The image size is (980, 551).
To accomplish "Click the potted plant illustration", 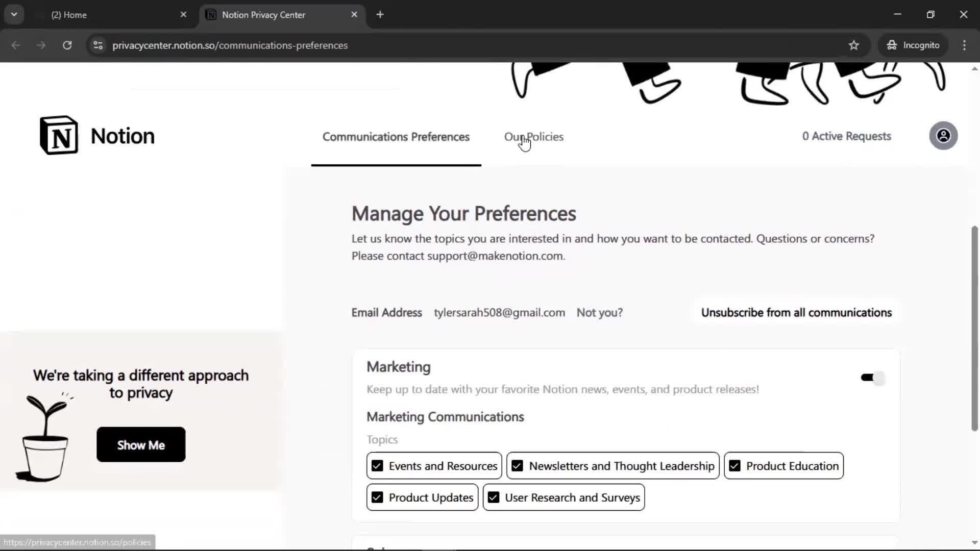I will click(45, 437).
